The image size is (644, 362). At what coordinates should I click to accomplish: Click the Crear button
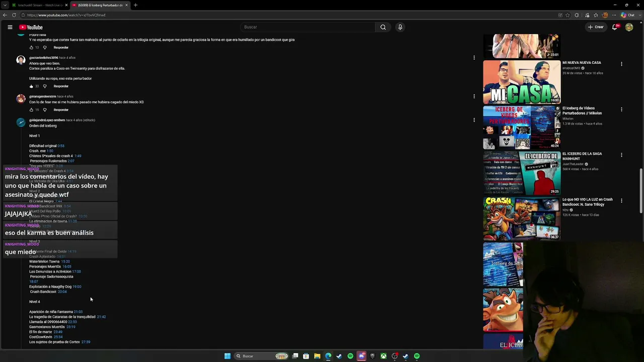pos(596,27)
